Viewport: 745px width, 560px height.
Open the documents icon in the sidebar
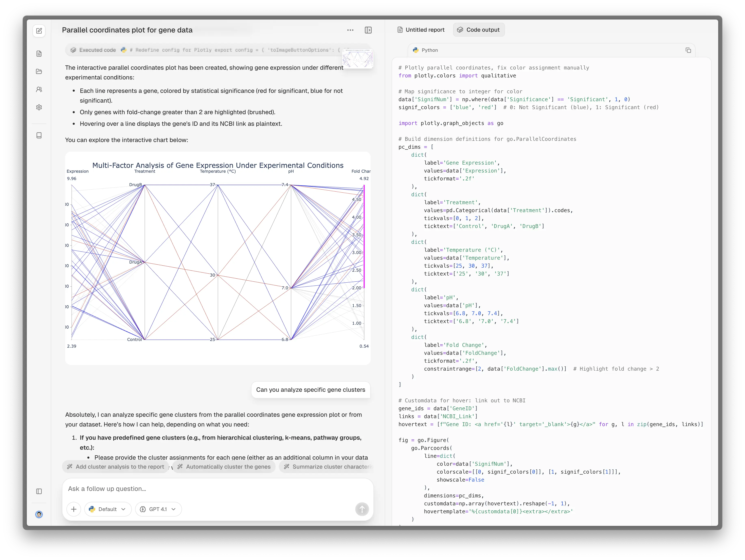click(39, 54)
